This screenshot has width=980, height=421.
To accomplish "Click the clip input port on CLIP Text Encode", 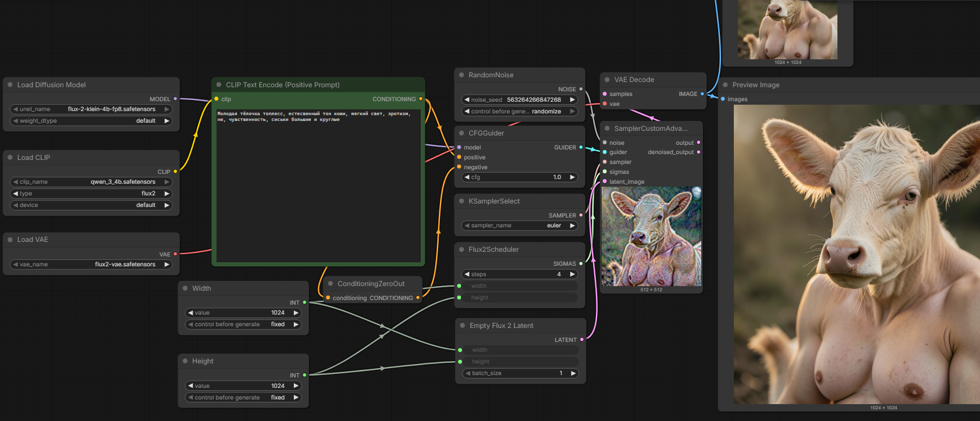I will 216,99.
